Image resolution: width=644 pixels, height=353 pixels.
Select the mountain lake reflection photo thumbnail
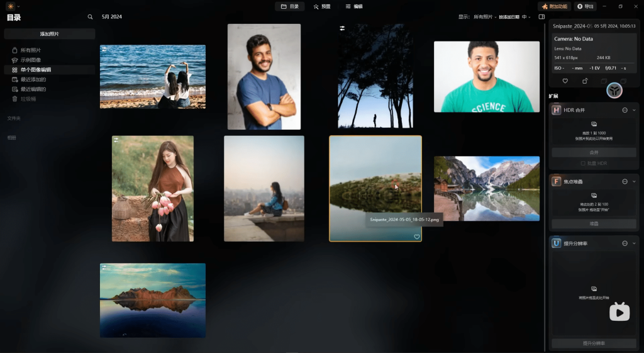pyautogui.click(x=486, y=188)
